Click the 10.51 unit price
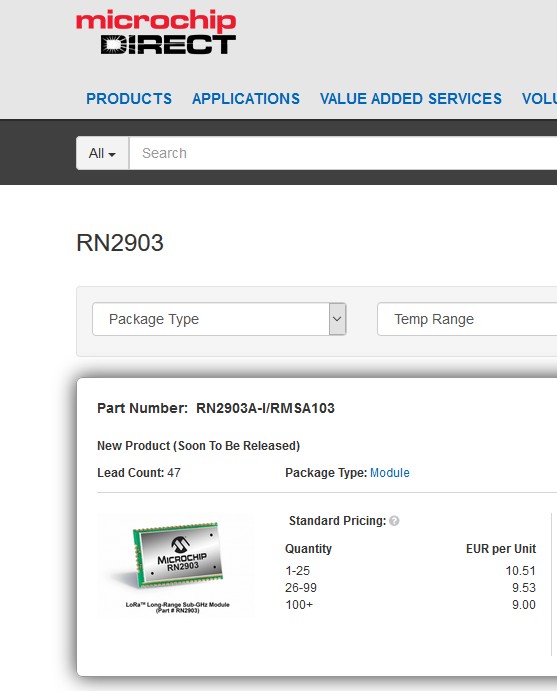Image resolution: width=557 pixels, height=691 pixels. coord(520,571)
